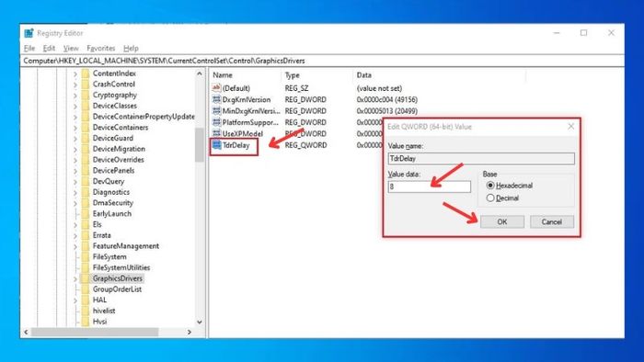Select the Hvsi tree item
The image size is (644, 362).
[99, 322]
